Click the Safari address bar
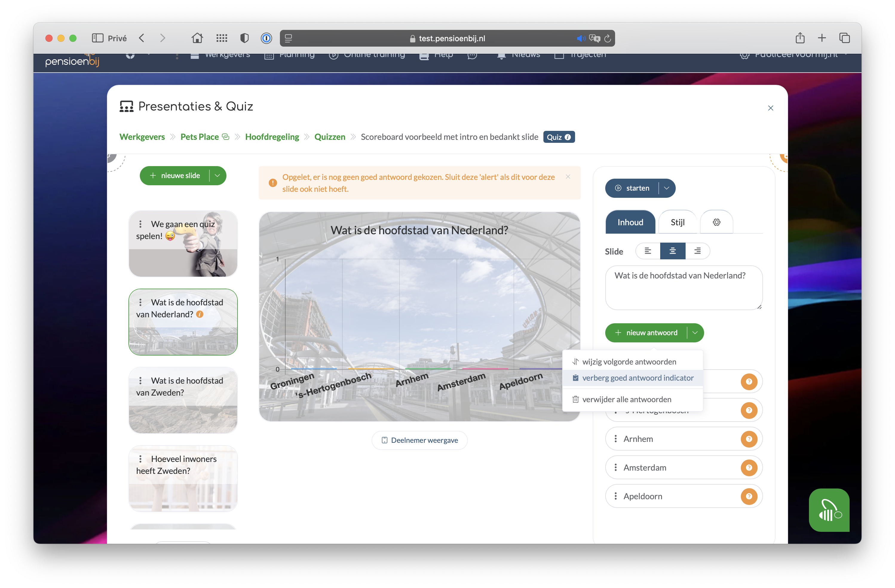 [447, 38]
